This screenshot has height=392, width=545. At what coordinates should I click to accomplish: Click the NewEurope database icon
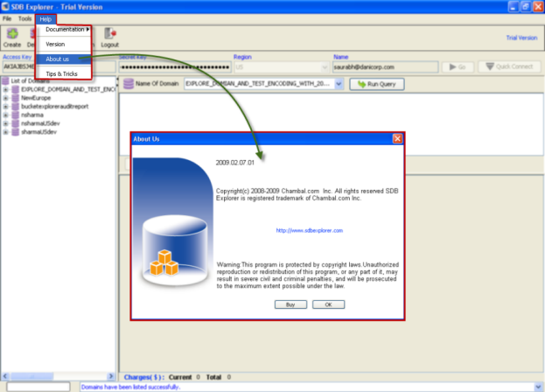point(15,98)
